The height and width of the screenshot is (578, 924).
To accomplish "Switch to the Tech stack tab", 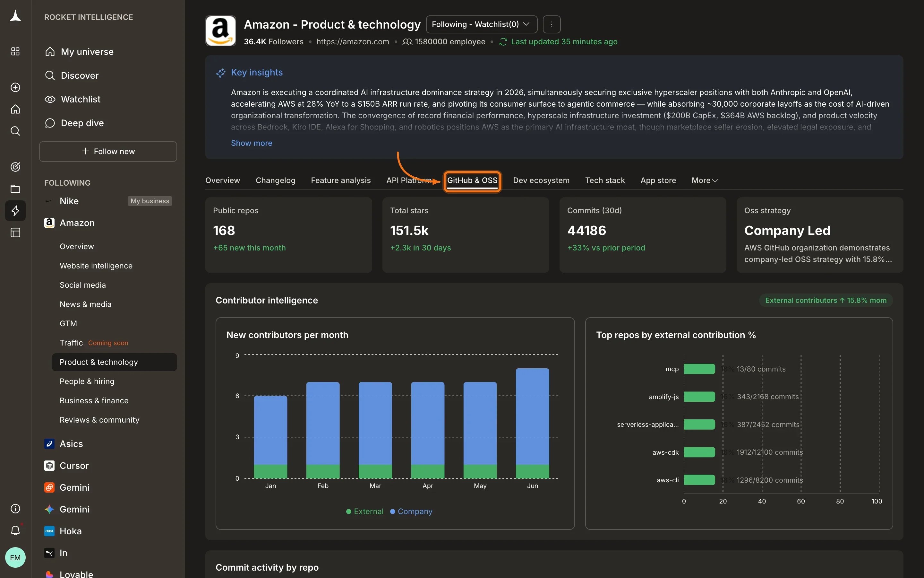I will (605, 180).
